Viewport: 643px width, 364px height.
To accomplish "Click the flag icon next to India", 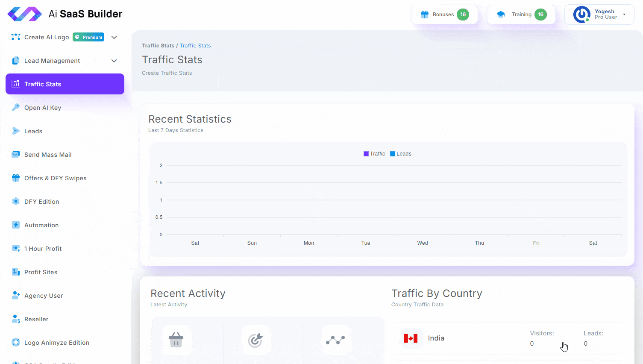I will point(411,338).
